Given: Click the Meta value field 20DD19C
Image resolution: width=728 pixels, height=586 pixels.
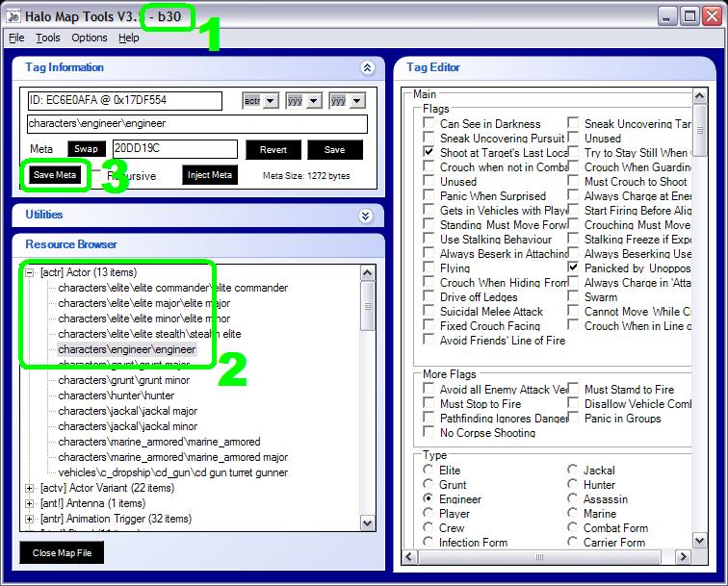Looking at the screenshot, I should (175, 149).
